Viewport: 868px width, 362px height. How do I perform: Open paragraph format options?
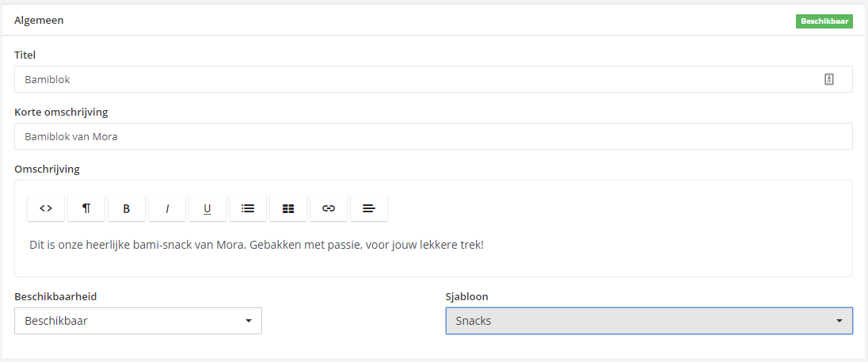coord(86,208)
